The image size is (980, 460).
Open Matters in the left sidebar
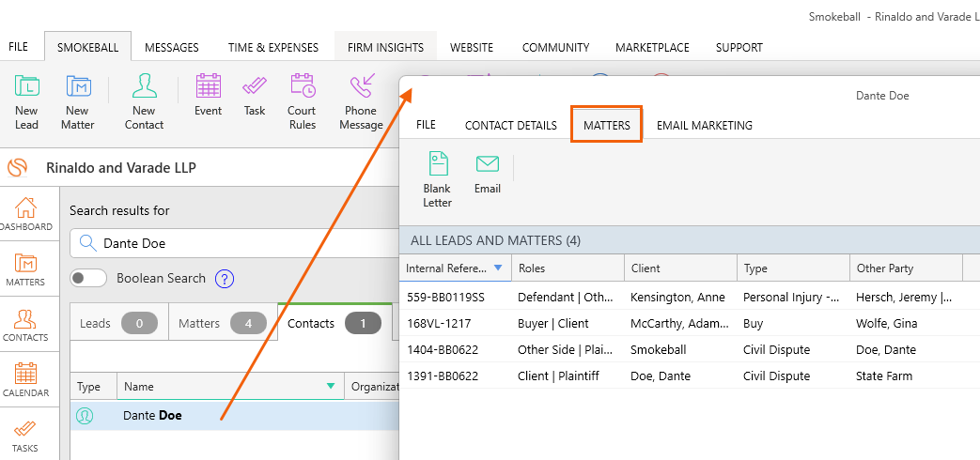[26, 269]
